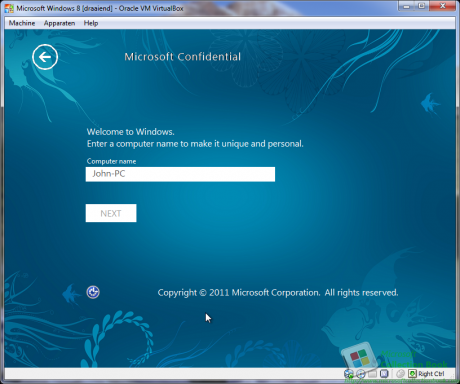460x384 pixels.
Task: Click the Microsoft Confidential heading
Action: (x=182, y=57)
